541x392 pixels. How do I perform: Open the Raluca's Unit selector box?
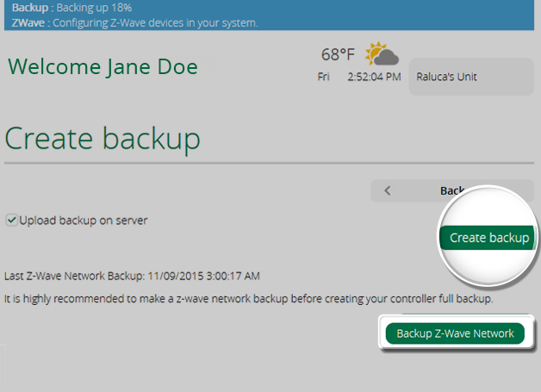coord(470,77)
